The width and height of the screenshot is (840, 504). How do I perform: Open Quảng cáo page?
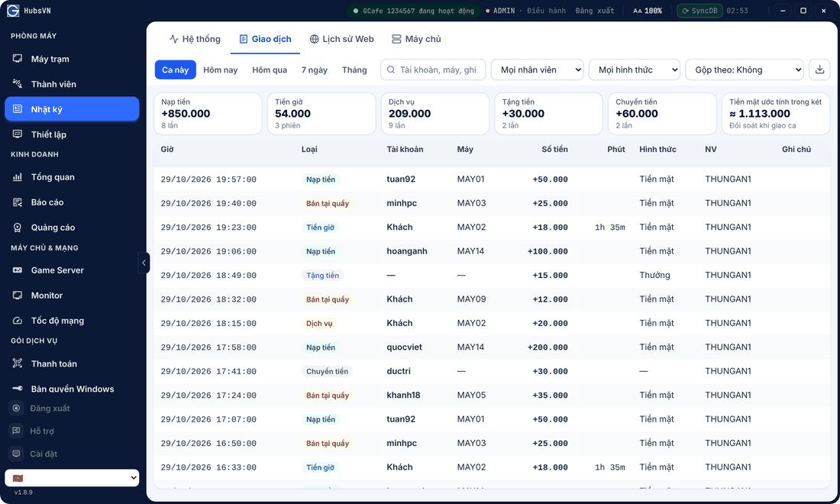click(72, 228)
